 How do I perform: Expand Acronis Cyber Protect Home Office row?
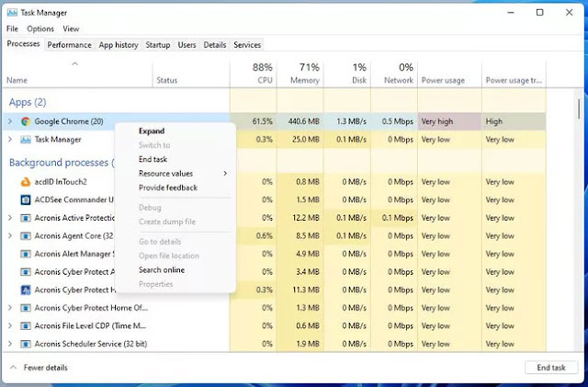click(x=10, y=307)
